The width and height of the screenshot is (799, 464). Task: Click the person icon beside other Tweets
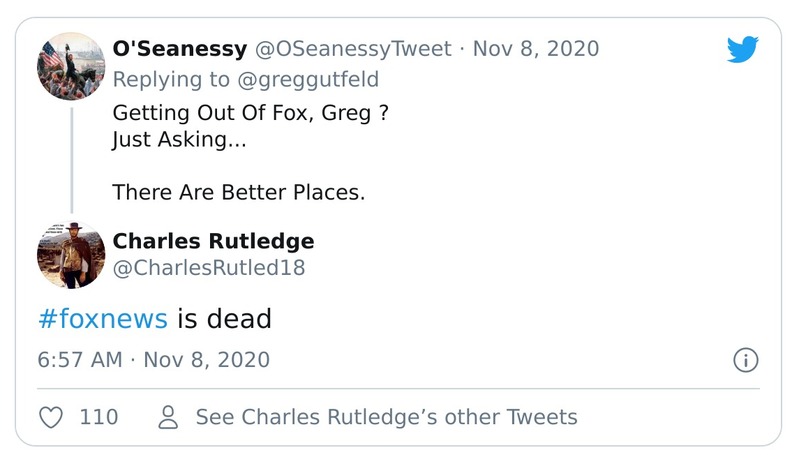[169, 417]
